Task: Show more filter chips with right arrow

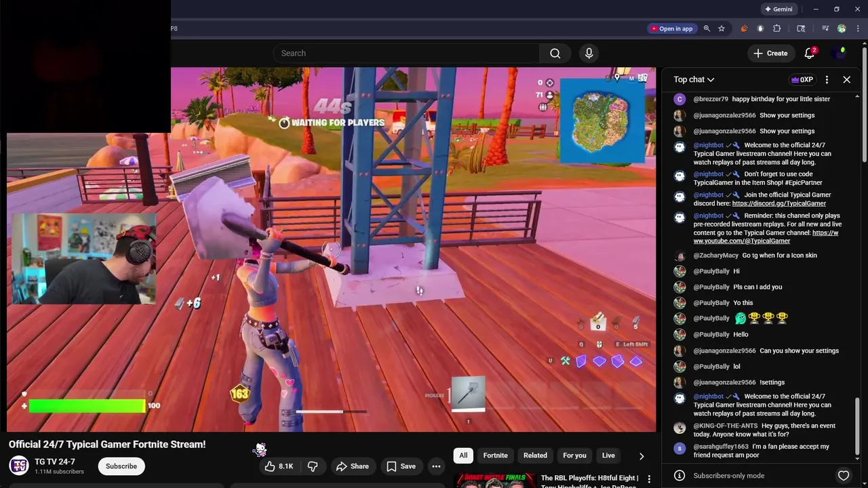Action: [642, 456]
